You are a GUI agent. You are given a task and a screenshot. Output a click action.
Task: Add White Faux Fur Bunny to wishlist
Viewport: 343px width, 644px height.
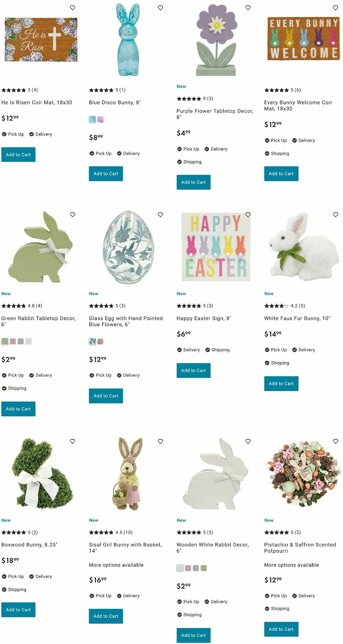(x=336, y=215)
